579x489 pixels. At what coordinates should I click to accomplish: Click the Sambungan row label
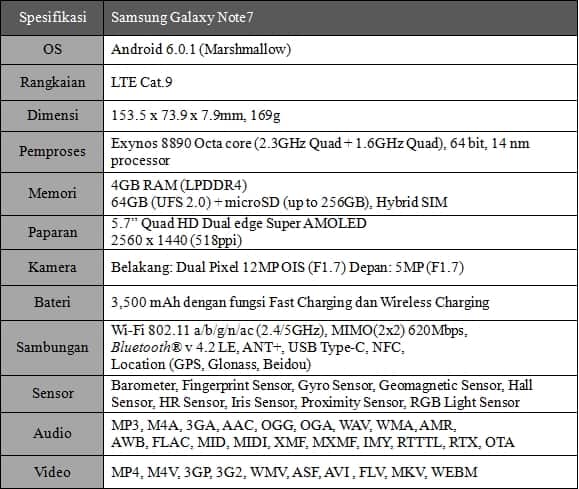52,347
